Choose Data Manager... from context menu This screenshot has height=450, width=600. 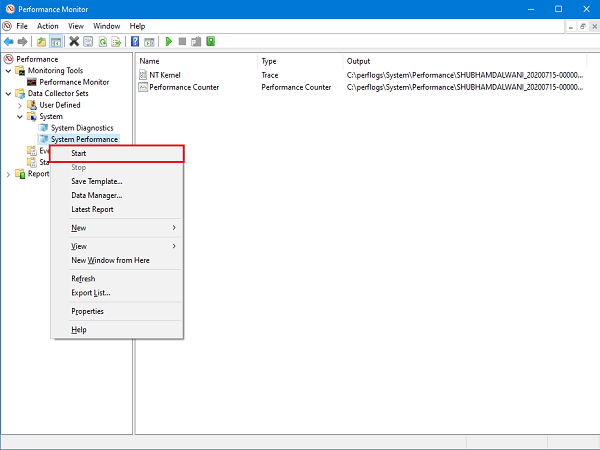click(117, 195)
